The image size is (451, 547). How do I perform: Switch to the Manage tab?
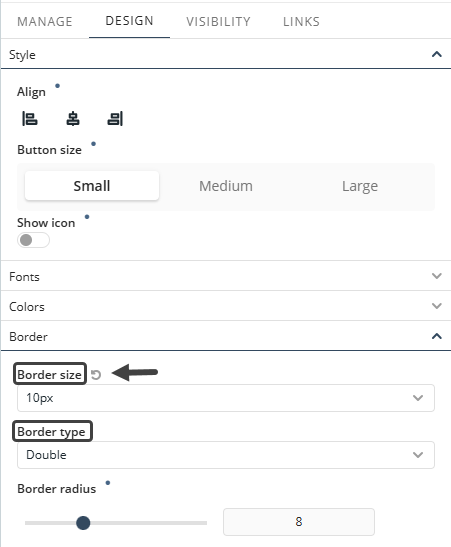click(x=45, y=22)
